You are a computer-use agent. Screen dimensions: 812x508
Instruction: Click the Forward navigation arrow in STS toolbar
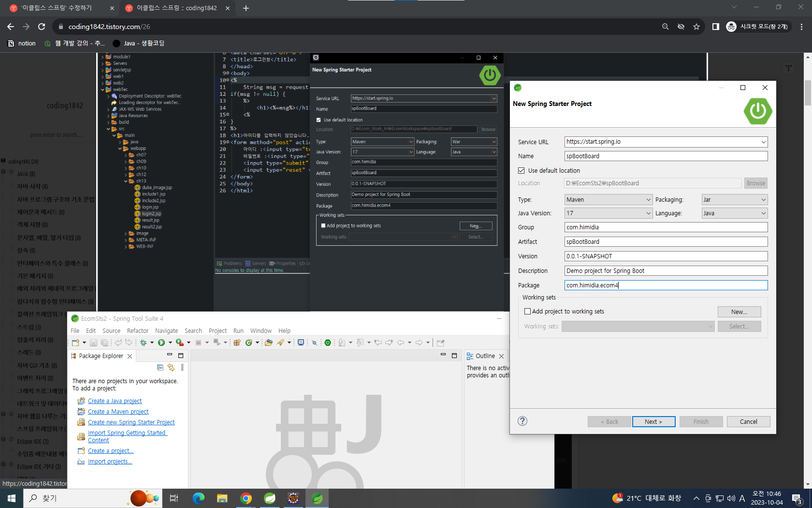pos(419,343)
